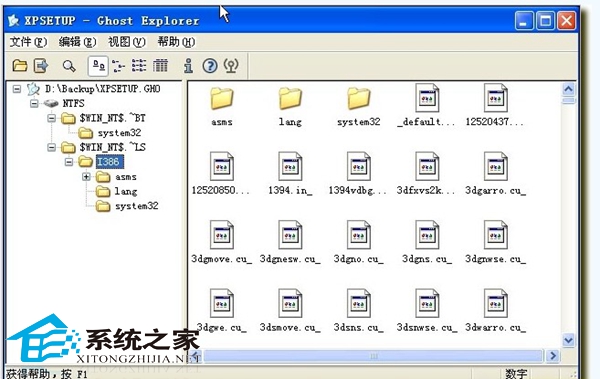Select the 3dgwe.cu_ file icon

click(222, 303)
